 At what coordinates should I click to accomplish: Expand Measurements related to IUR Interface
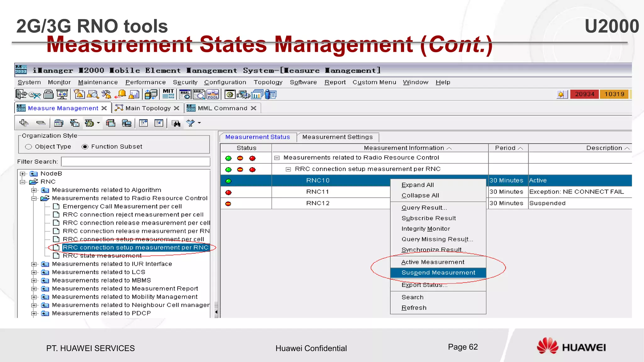click(x=34, y=264)
